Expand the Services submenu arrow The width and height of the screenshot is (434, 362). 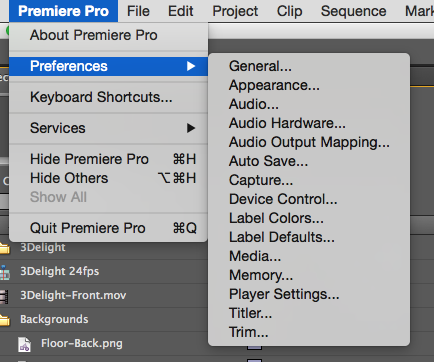[x=191, y=128]
